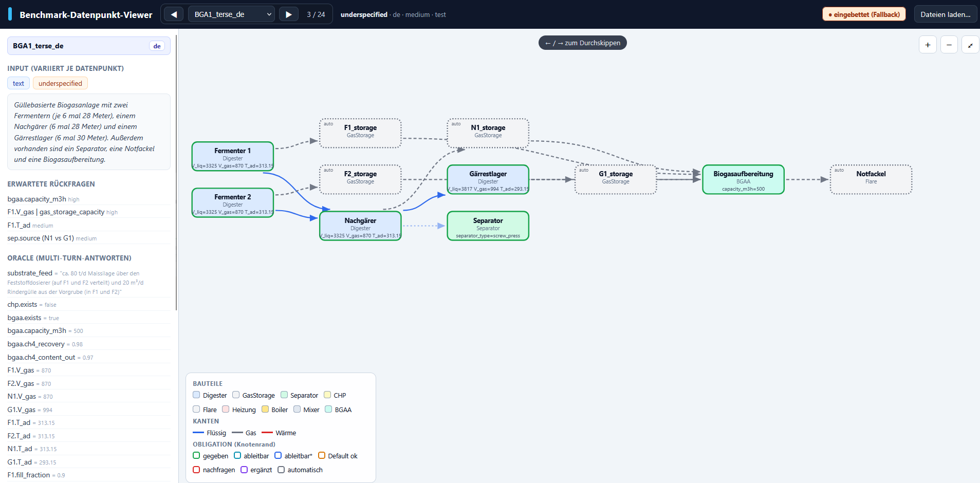
Task: Open the BGA1_terse_de datapoint dropdown
Action: pyautogui.click(x=231, y=14)
